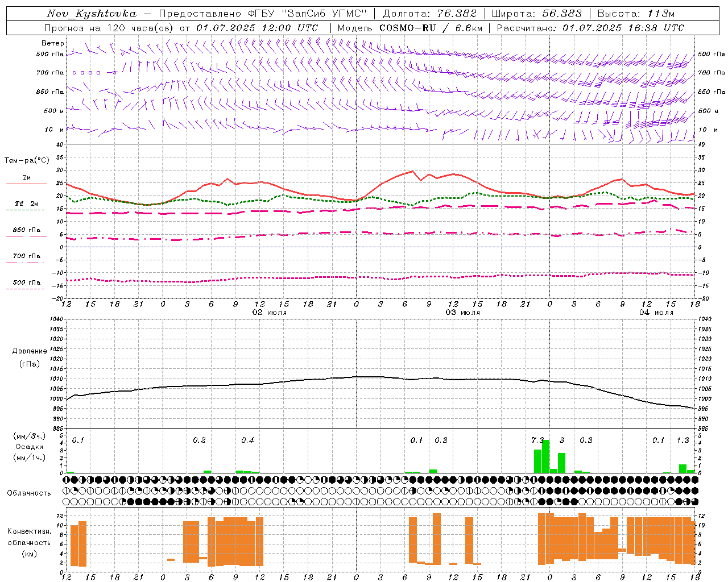Click the precipitation total value 7.3

pos(537,440)
